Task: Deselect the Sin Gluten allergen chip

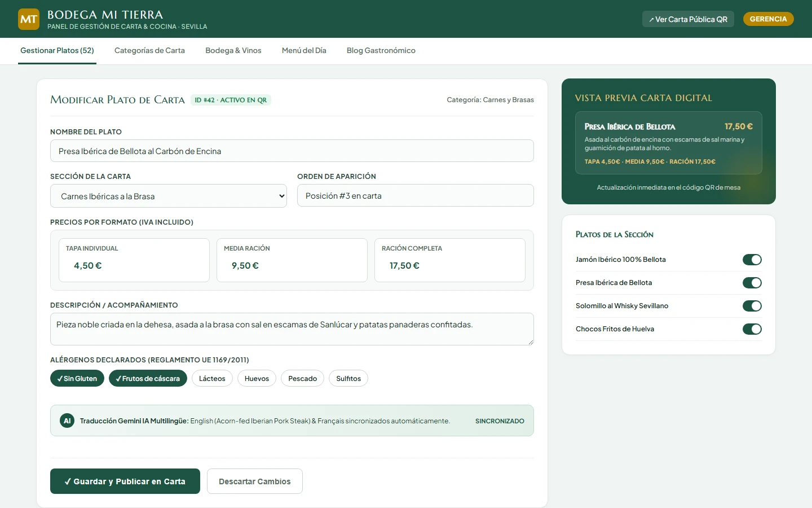Action: [x=77, y=378]
